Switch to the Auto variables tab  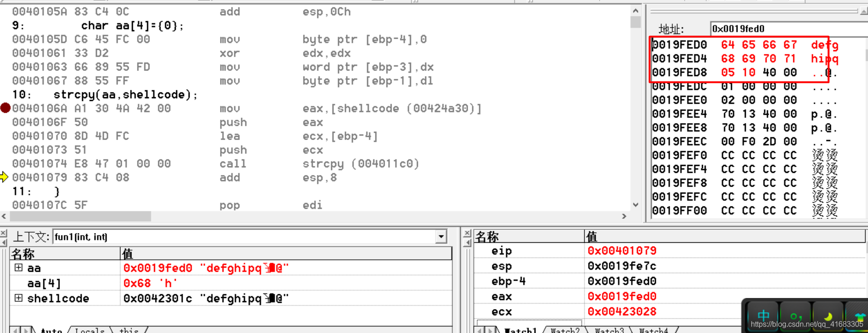[51, 330]
